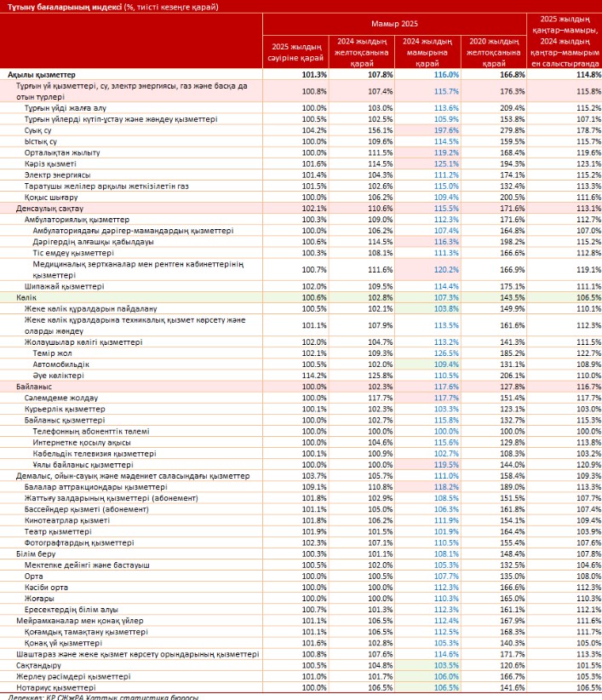Select the 'Нотариус қызметтері' 106.5% blue value
The image size is (602, 700).
click(446, 687)
